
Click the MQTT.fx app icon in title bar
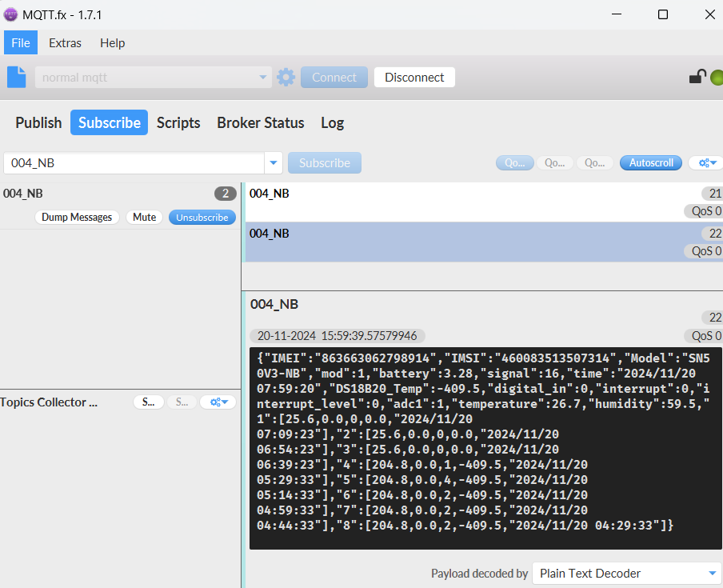[x=10, y=14]
